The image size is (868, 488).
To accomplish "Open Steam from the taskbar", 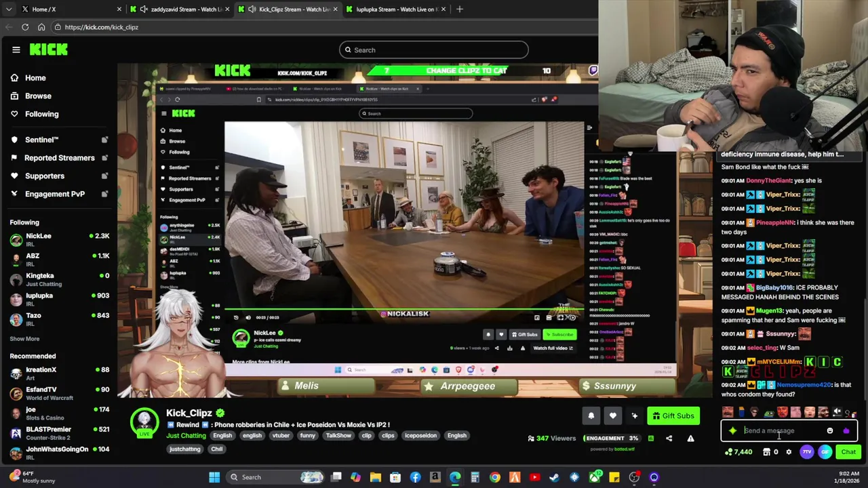I will [x=554, y=477].
